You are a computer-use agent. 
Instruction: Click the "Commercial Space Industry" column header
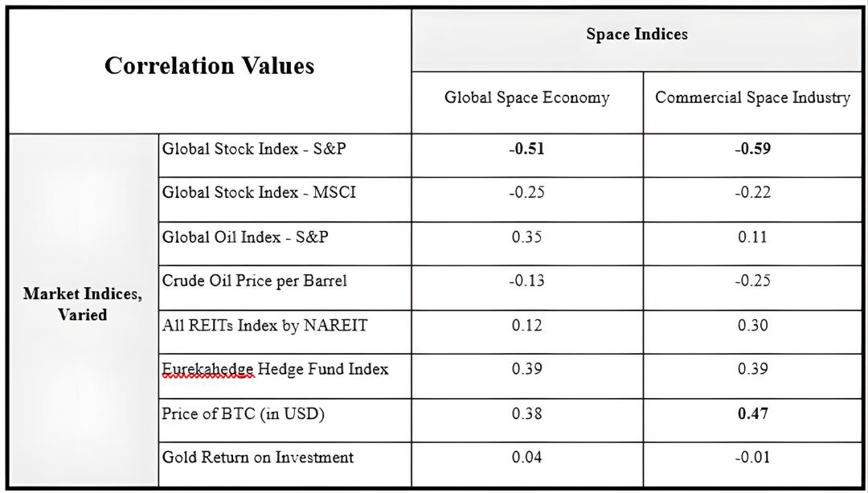click(752, 98)
